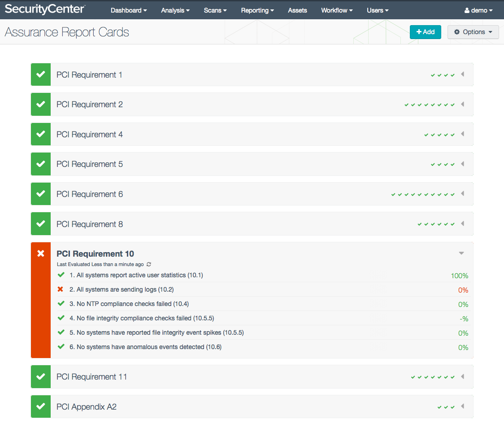Open the Options dropdown
This screenshot has width=504, height=424.
(473, 32)
